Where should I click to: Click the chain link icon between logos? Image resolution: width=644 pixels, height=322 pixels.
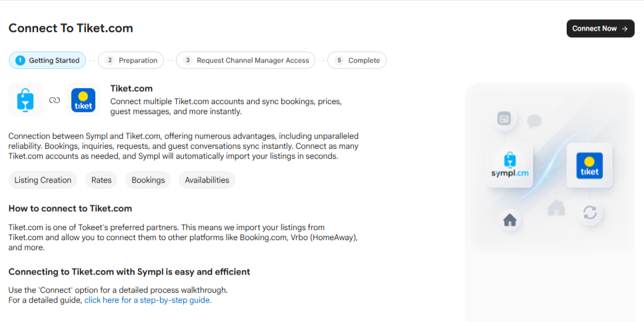55,100
